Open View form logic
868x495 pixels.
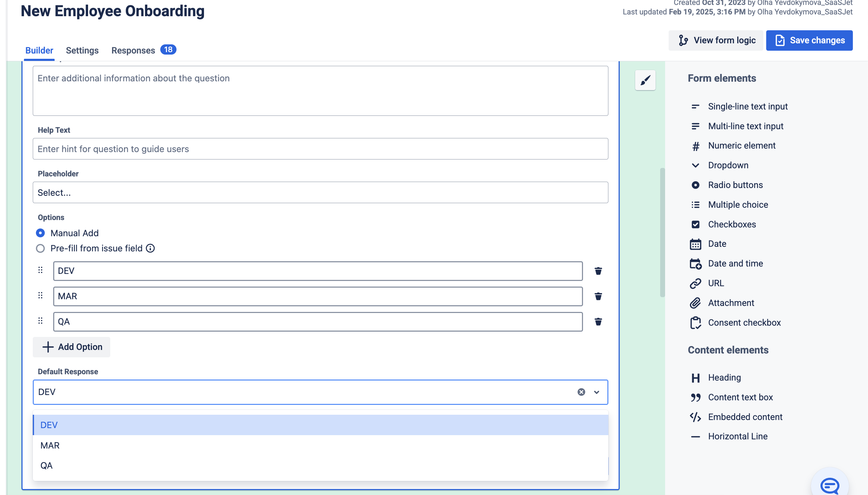(x=716, y=40)
